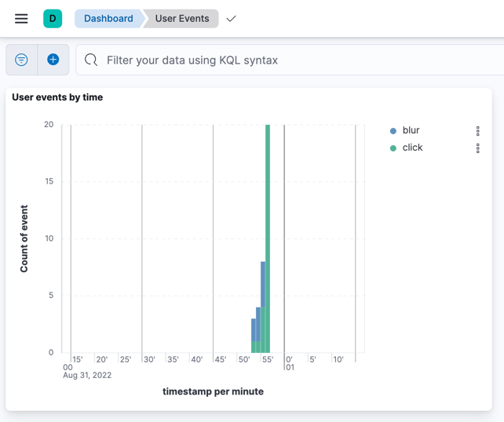The height and width of the screenshot is (422, 504).
Task: Click the 'Count of event' axis title
Action: coord(24,238)
